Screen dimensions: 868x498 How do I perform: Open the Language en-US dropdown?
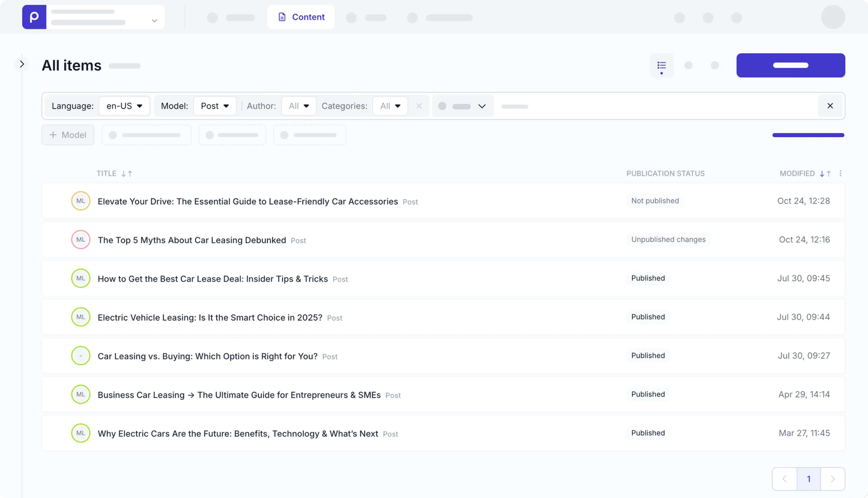124,106
